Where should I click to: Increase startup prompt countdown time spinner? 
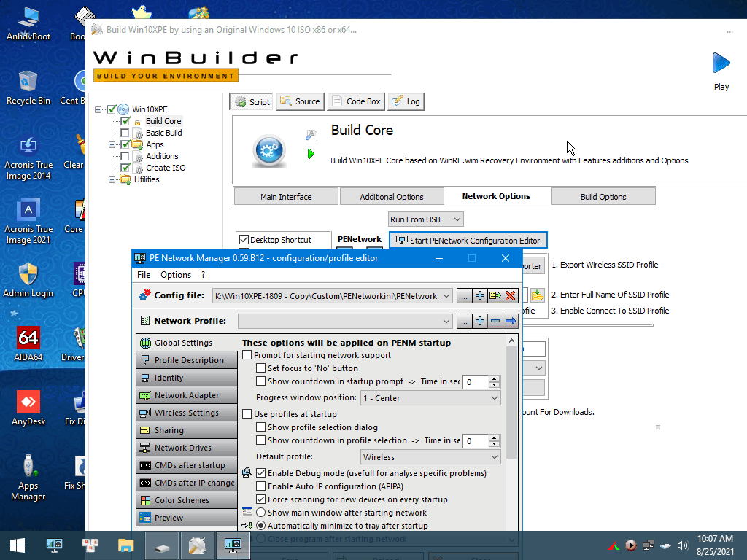(x=494, y=378)
